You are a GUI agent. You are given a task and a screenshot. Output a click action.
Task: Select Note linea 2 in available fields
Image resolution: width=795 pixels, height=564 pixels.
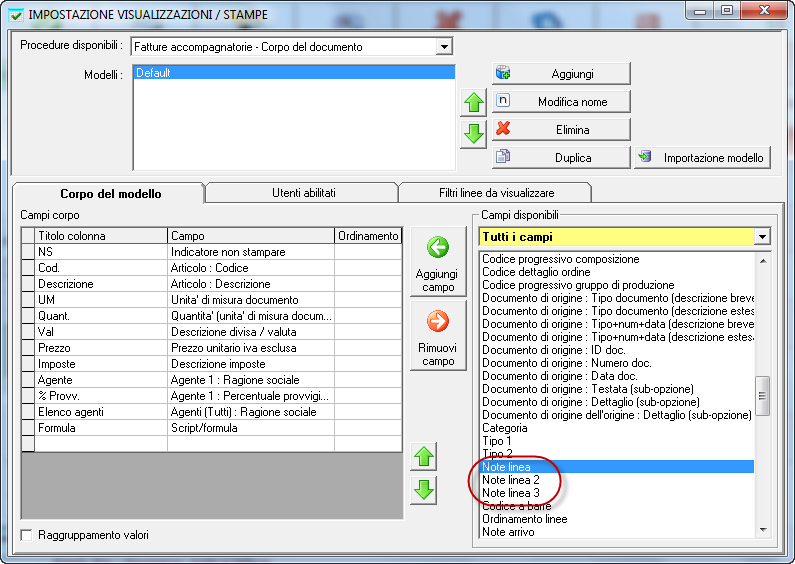click(617, 480)
